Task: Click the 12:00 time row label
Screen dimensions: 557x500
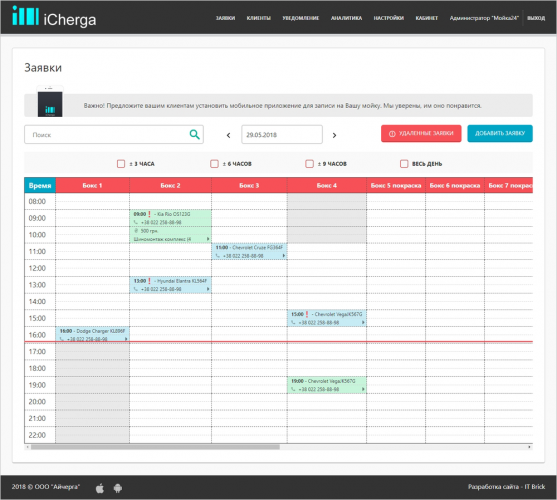Action: pos(37,268)
